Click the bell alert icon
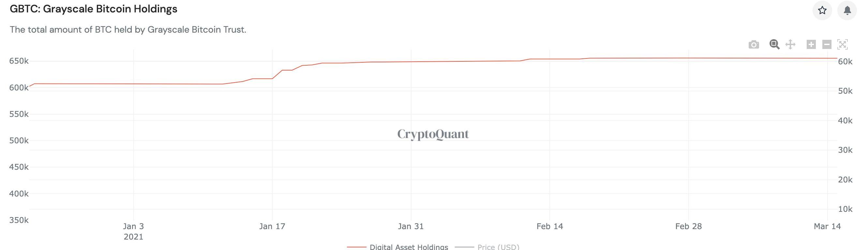The height and width of the screenshot is (250, 868). [847, 10]
